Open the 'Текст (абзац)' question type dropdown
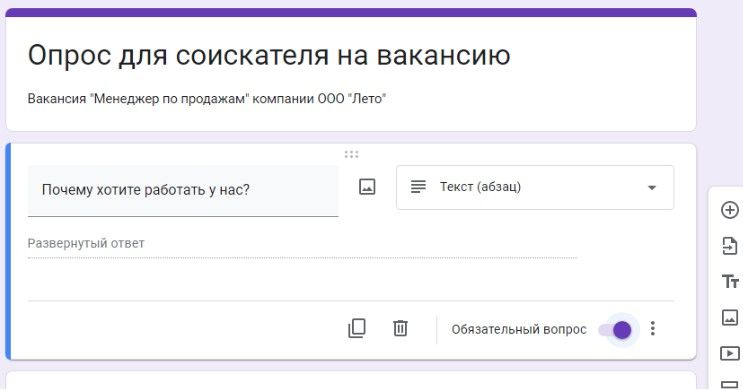743x390 pixels. point(535,187)
